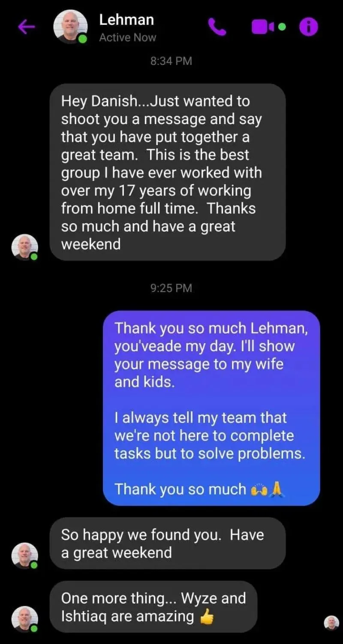Start a voice call with Lehman
343x644 pixels.
[217, 27]
